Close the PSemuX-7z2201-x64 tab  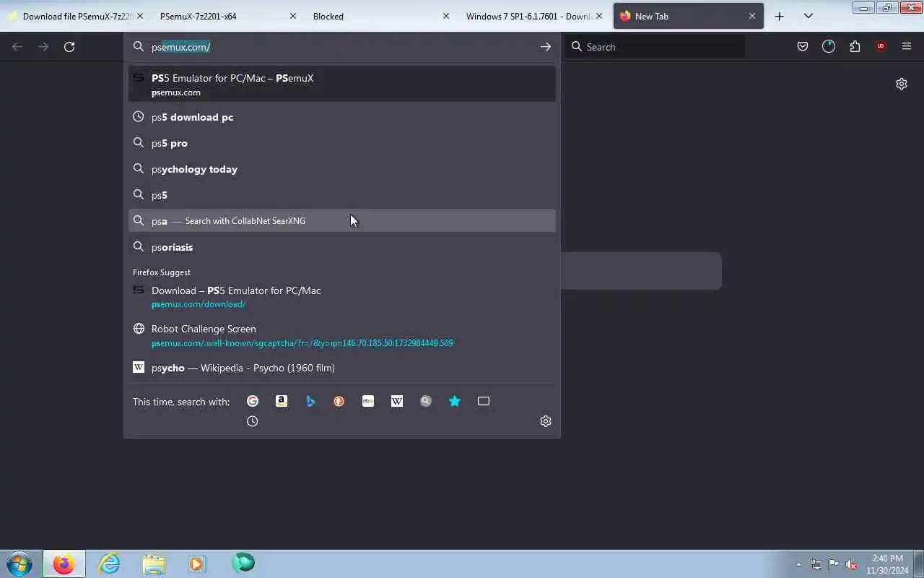(293, 16)
